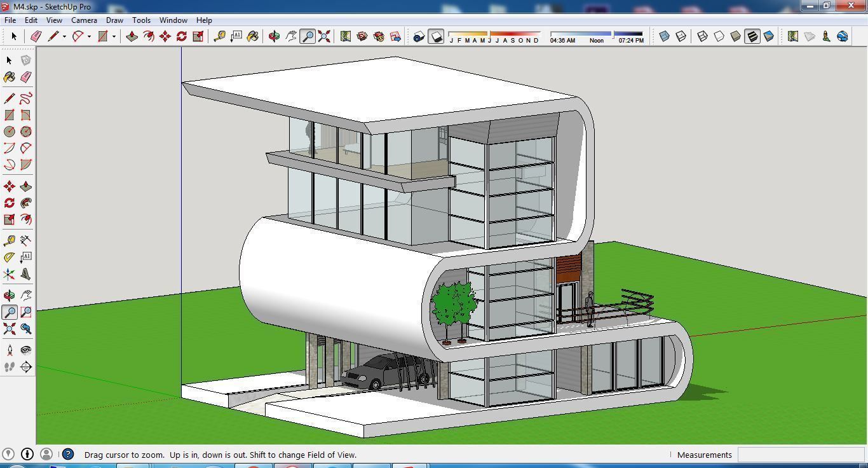Switch to Shaded face style

(x=736, y=36)
